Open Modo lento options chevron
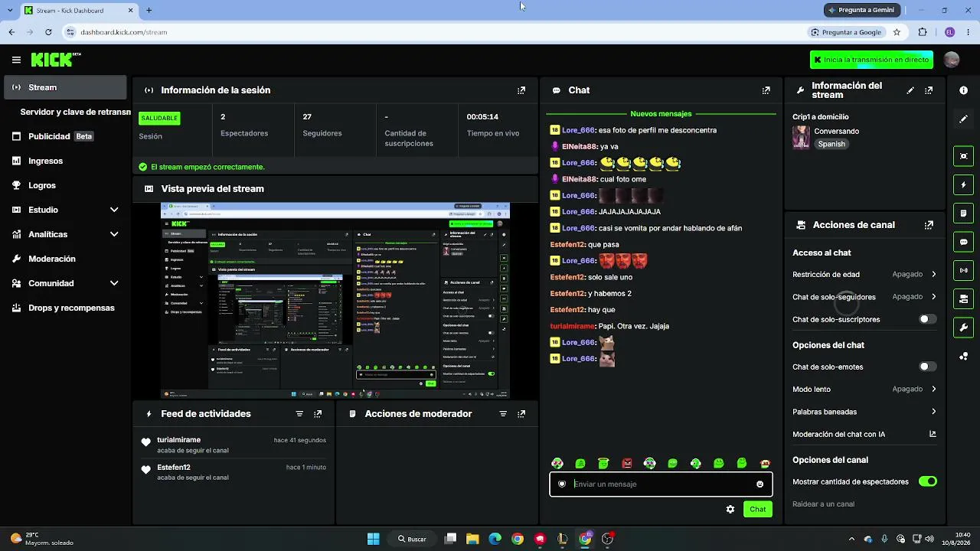The image size is (980, 551). pos(933,390)
